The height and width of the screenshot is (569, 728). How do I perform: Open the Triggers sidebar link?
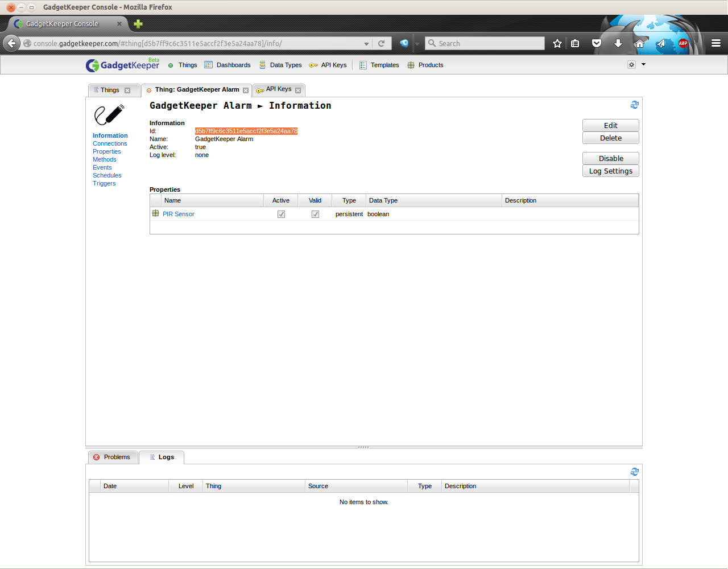click(104, 183)
